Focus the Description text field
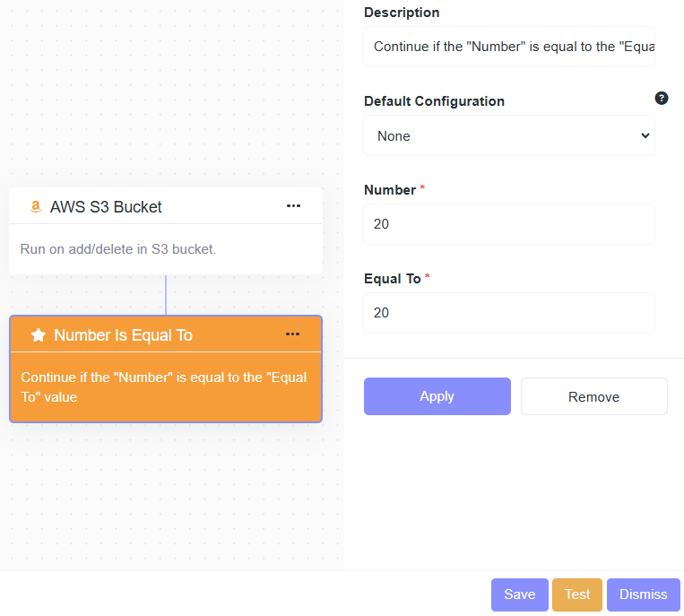Viewport: 684px width, 616px height. point(508,47)
